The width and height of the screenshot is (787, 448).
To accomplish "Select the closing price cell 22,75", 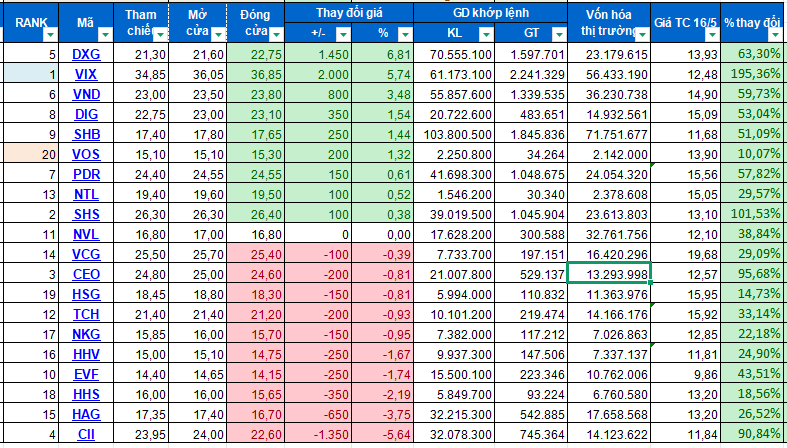I will (x=255, y=54).
